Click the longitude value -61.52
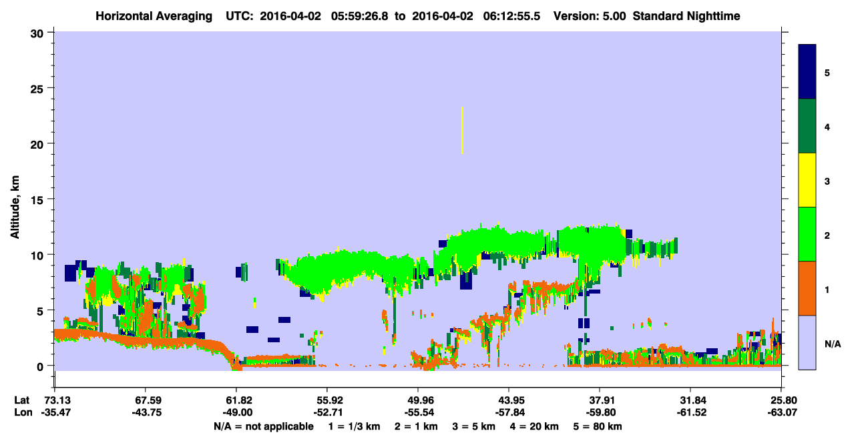Screen dimensions: 868x445 pos(690,412)
